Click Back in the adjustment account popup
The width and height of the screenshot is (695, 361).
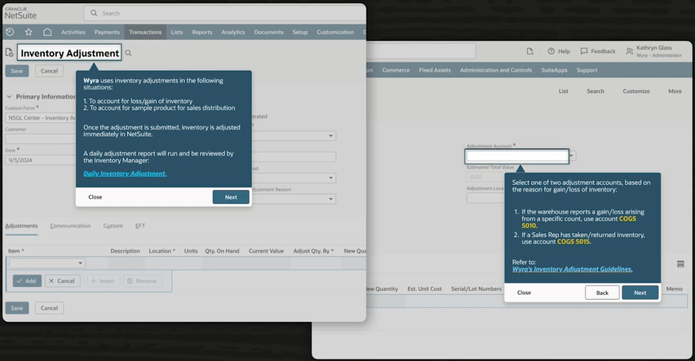602,293
